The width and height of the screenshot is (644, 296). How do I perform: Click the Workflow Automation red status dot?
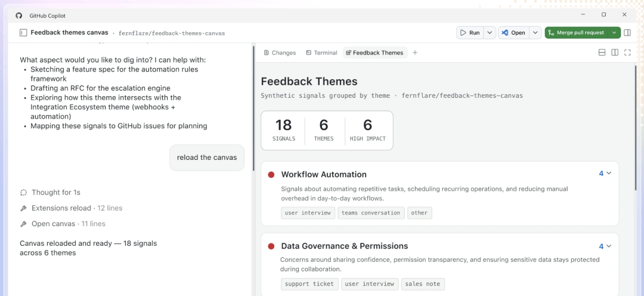[271, 175]
